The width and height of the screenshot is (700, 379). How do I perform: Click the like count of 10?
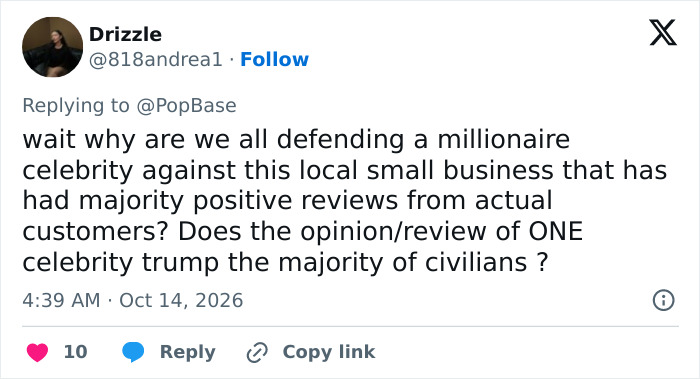tap(75, 352)
